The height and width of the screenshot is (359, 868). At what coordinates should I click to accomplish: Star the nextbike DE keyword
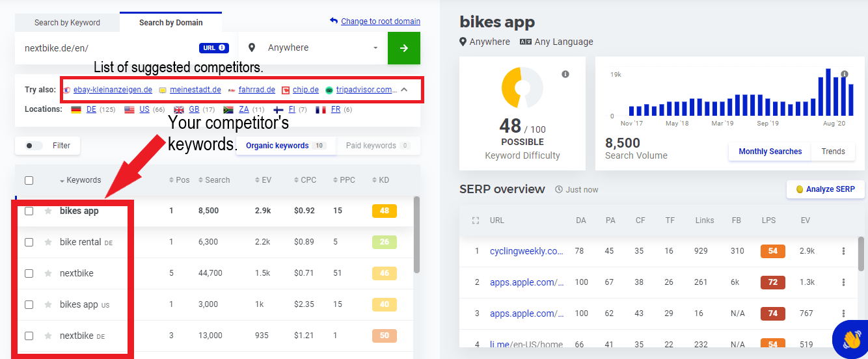click(47, 336)
